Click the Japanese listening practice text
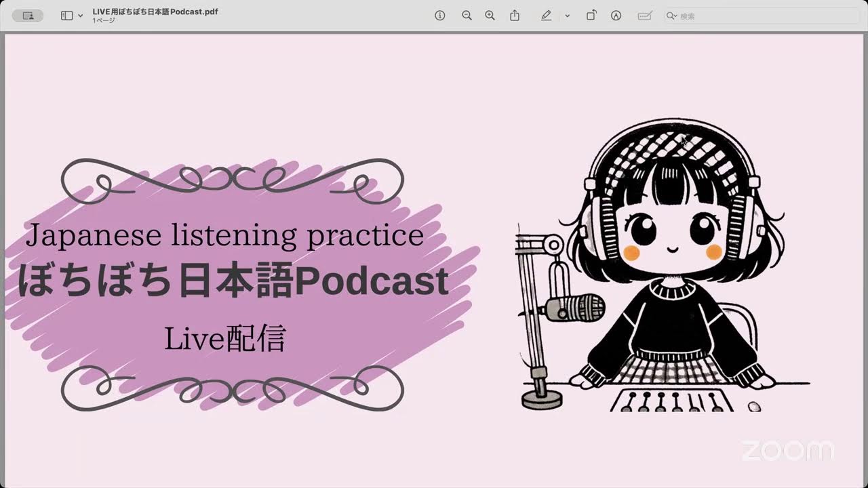868x488 pixels. [224, 236]
